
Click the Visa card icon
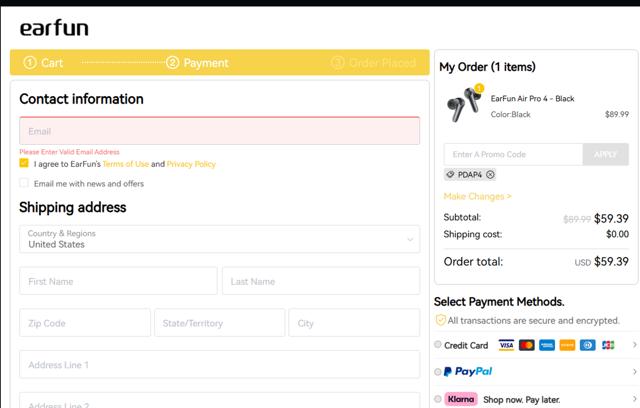click(506, 345)
